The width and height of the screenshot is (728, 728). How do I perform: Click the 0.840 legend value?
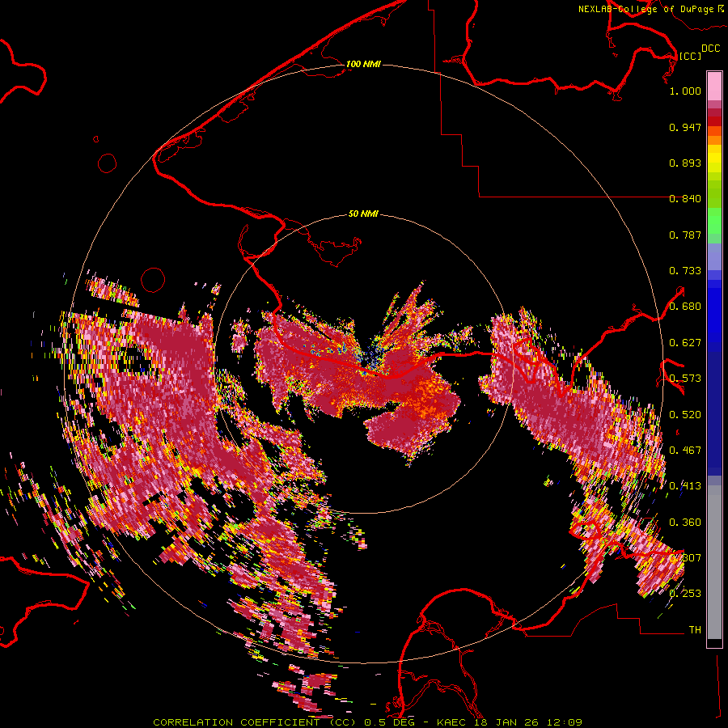[x=685, y=199]
